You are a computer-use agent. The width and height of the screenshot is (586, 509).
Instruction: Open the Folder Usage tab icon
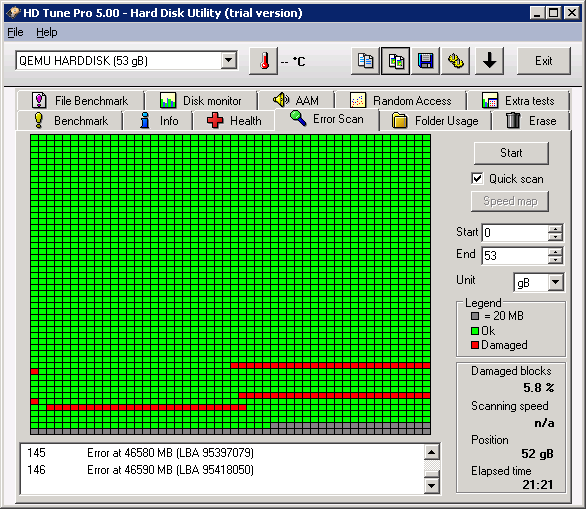coord(399,121)
